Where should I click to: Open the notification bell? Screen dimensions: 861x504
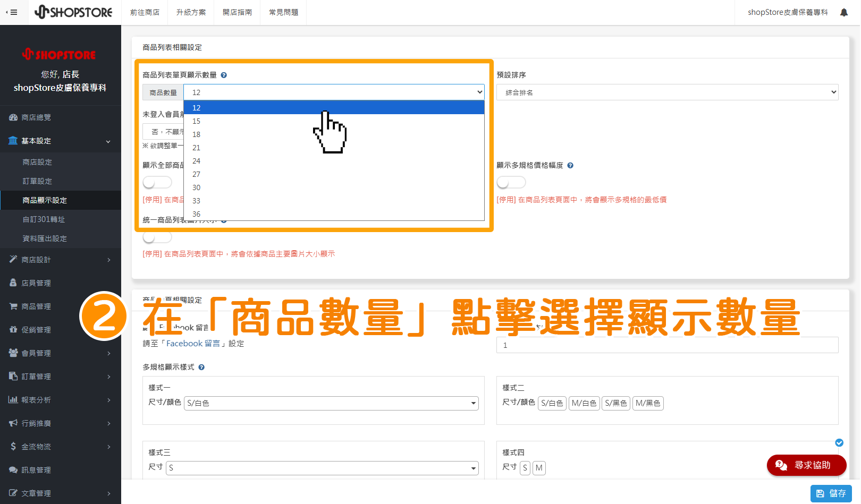[844, 12]
